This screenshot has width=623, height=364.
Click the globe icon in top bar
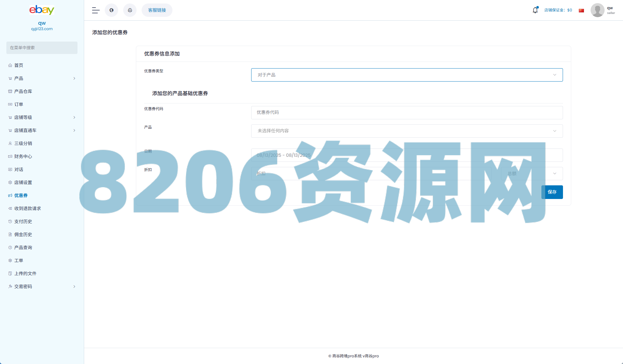pos(111,10)
